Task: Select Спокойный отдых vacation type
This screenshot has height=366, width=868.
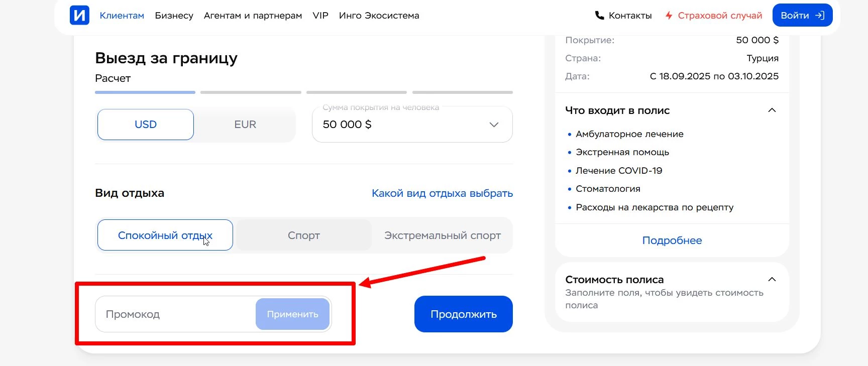Action: coord(165,235)
